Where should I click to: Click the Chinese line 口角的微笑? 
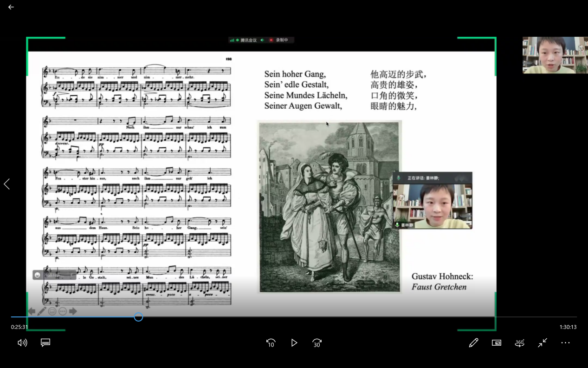[394, 95]
